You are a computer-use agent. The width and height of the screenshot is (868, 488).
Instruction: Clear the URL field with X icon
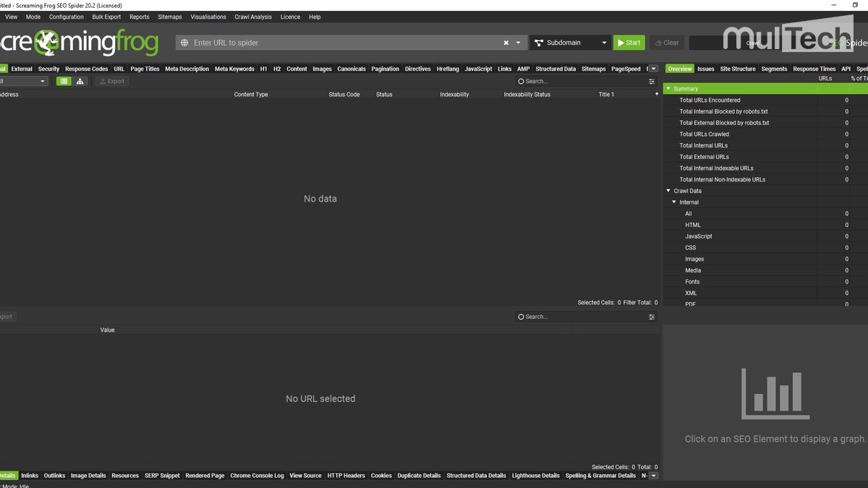[506, 43]
